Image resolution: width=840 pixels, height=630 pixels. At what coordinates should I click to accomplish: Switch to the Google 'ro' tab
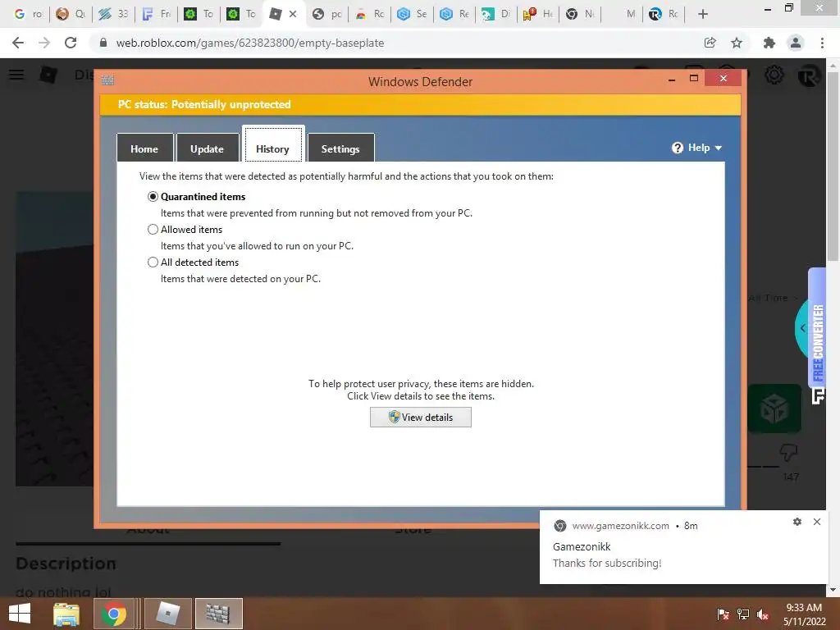click(x=28, y=14)
